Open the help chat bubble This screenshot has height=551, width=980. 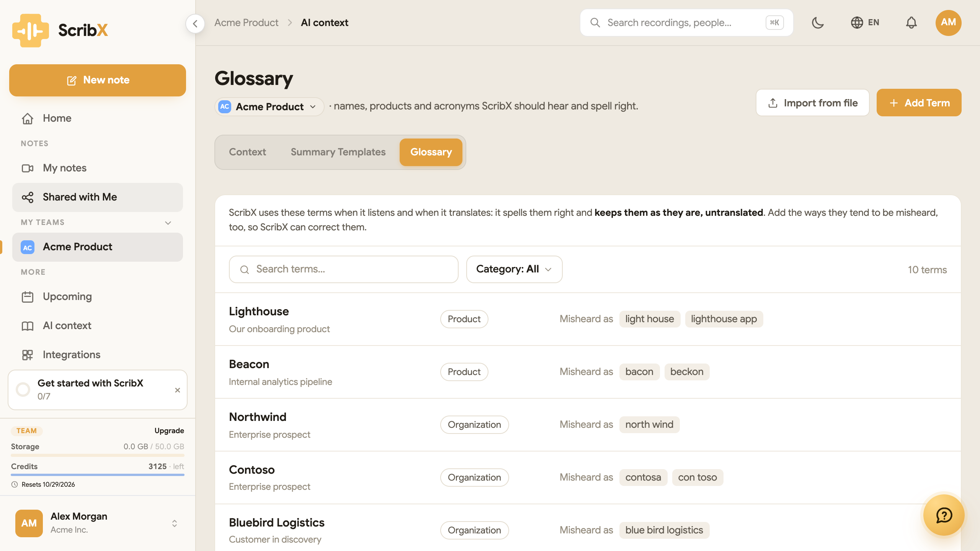[944, 515]
